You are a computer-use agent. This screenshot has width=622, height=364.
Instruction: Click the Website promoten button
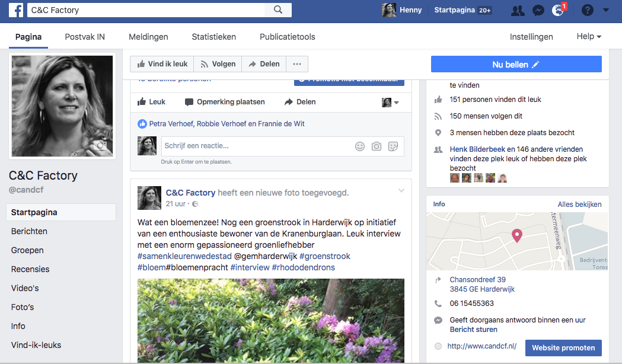tap(563, 348)
